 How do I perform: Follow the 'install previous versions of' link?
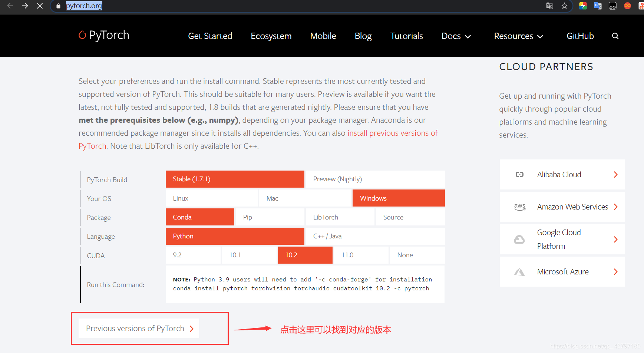pos(392,133)
